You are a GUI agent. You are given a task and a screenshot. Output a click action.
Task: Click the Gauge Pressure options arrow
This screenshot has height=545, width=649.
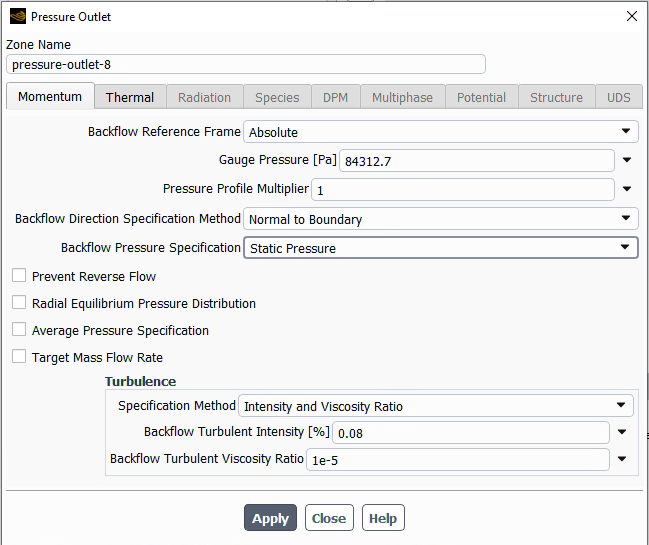(627, 161)
